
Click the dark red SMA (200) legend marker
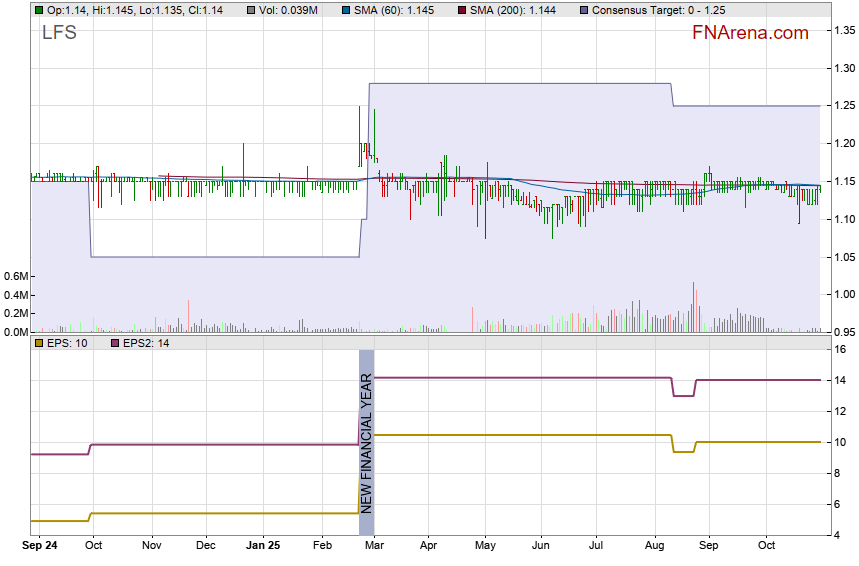[x=461, y=10]
